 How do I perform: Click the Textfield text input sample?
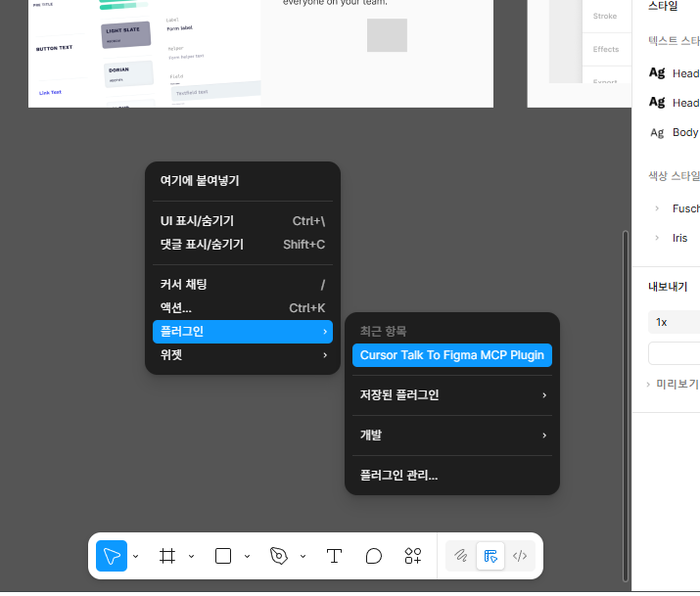tap(216, 91)
